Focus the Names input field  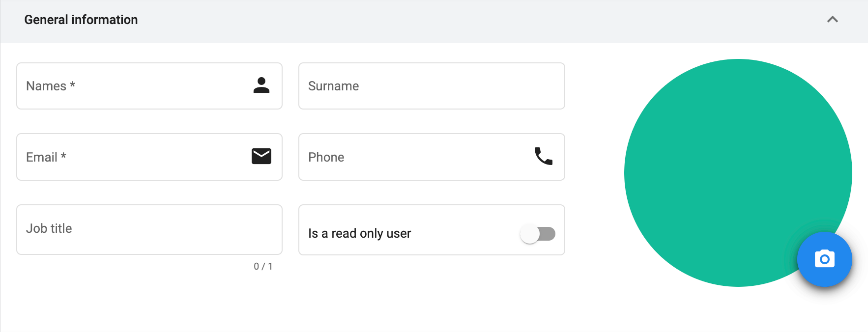[x=149, y=86]
